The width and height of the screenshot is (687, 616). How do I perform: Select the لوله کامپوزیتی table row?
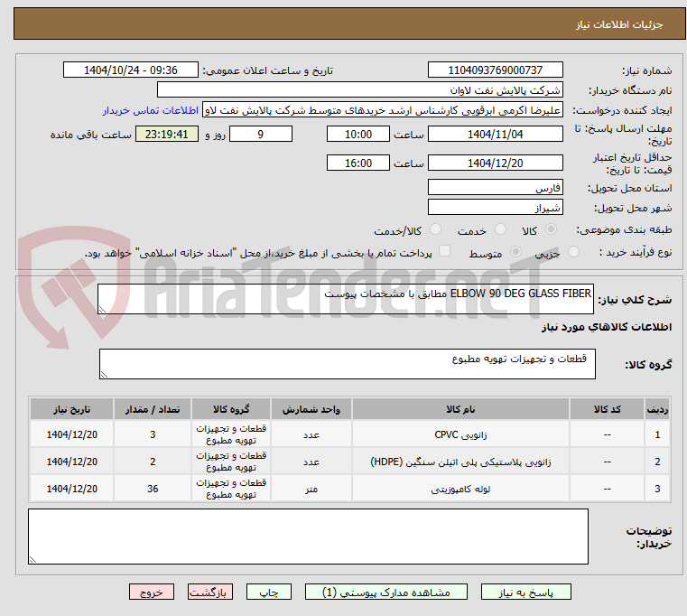349,489
